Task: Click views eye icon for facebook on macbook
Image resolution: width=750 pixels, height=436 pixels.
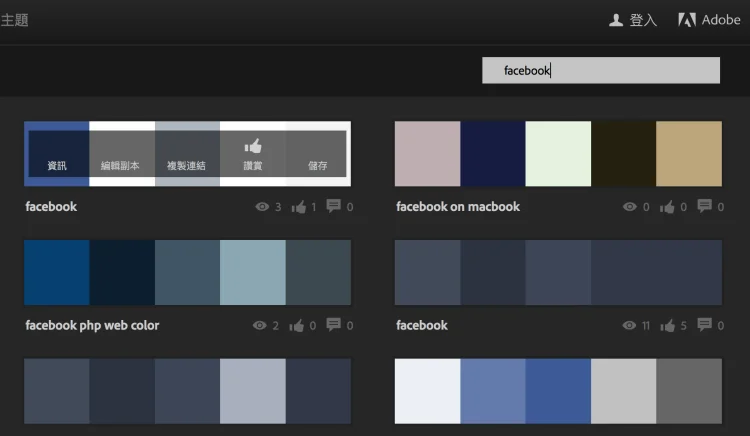Action: coord(629,207)
